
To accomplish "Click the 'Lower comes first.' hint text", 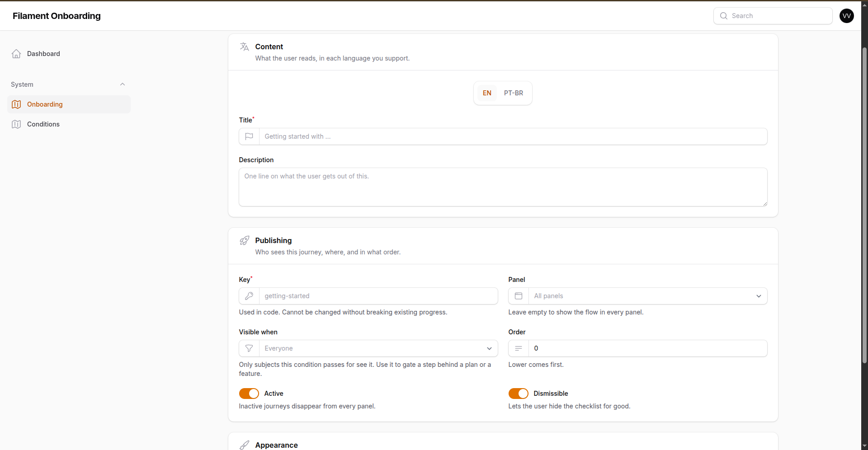I will (x=536, y=365).
